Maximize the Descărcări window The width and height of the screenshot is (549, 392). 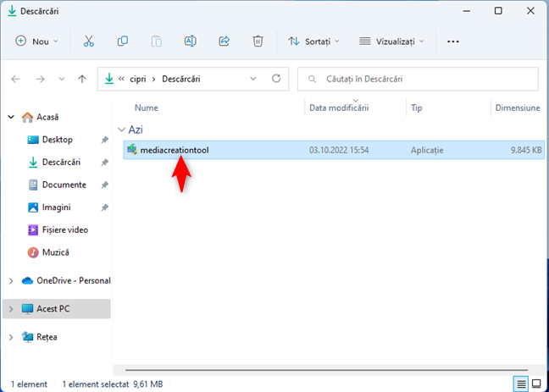point(498,11)
